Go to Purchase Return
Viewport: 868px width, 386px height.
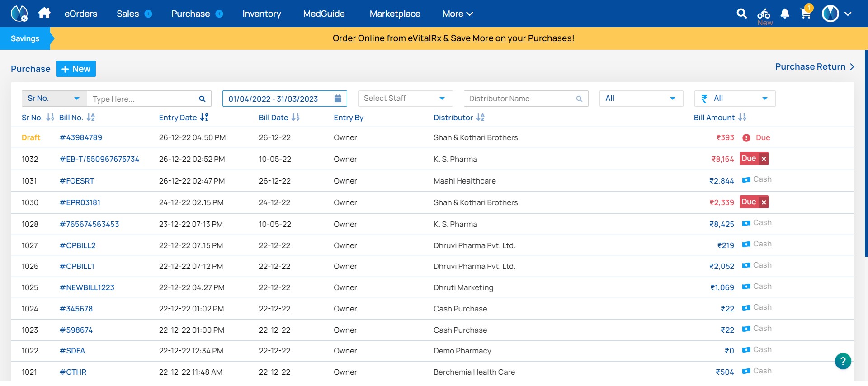tap(815, 67)
